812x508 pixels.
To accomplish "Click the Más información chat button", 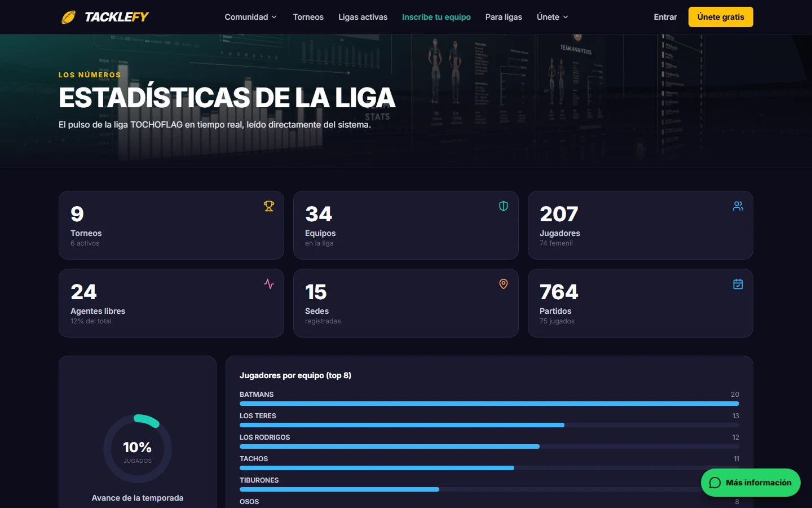I will click(x=751, y=483).
